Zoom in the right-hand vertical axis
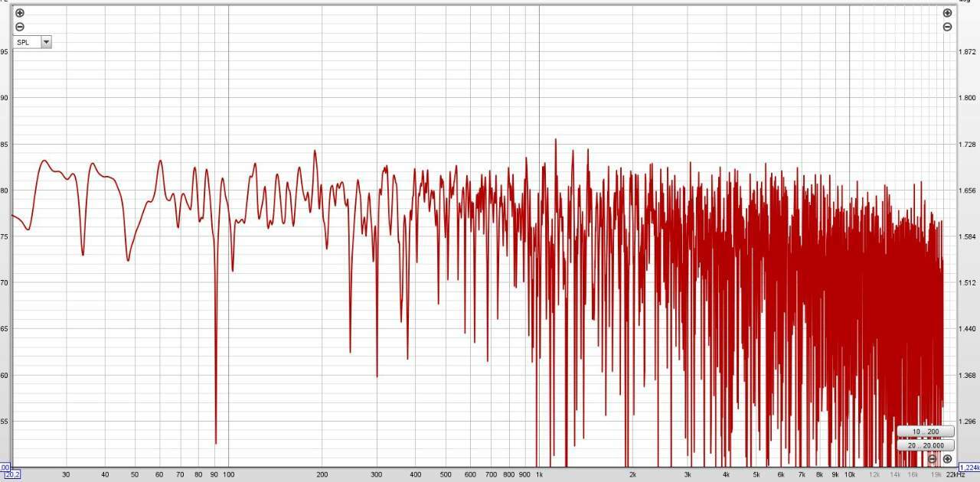Image resolution: width=980 pixels, height=482 pixels. pos(947,13)
